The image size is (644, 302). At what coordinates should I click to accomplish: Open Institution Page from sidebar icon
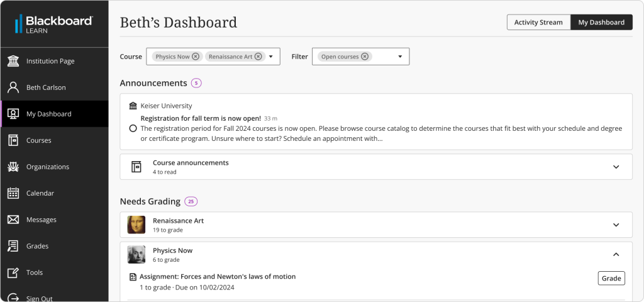coord(13,61)
